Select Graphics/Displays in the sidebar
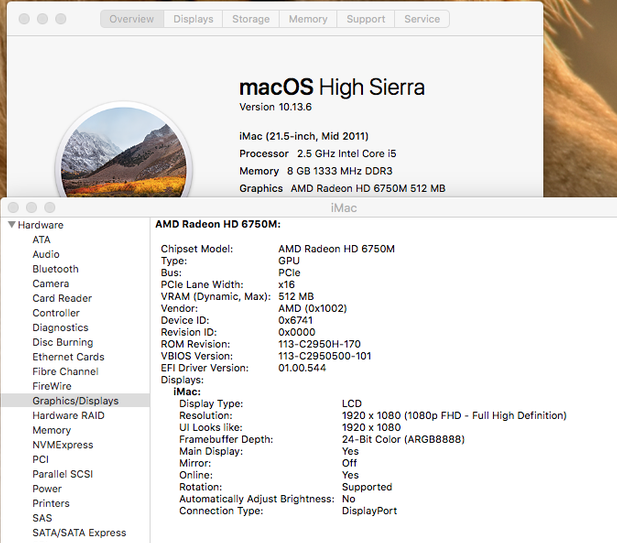617x543 pixels. click(x=76, y=401)
